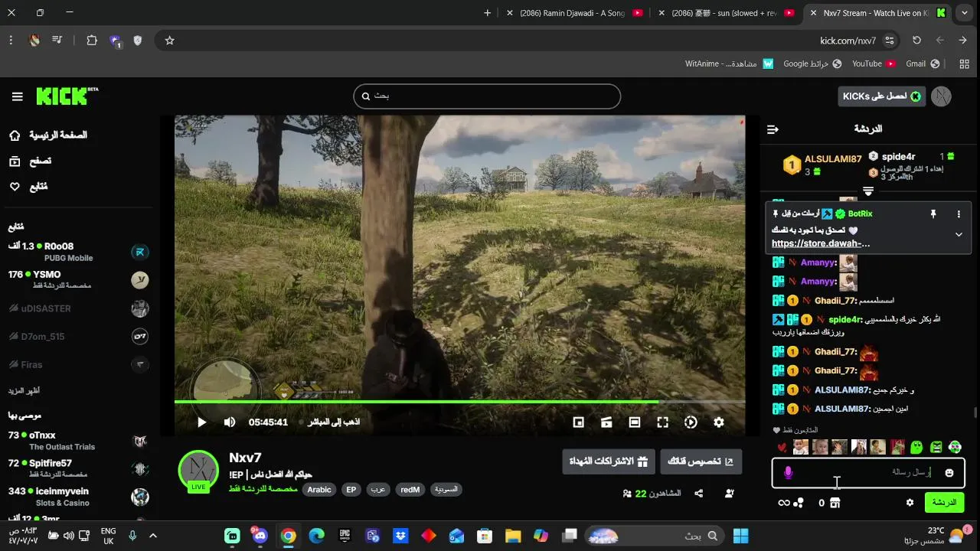Open clip creation icon in player
Viewport: 980px width, 551px height.
point(606,422)
